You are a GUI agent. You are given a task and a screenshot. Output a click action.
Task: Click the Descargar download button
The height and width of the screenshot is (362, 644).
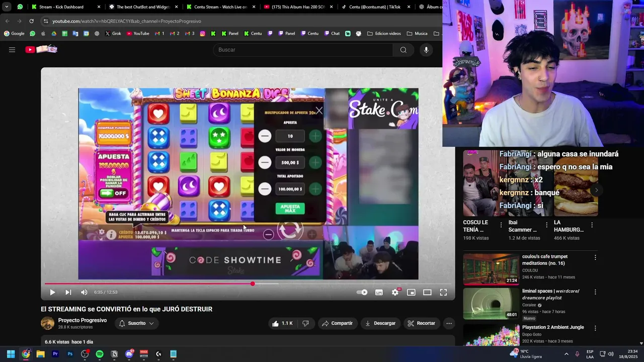(x=380, y=323)
